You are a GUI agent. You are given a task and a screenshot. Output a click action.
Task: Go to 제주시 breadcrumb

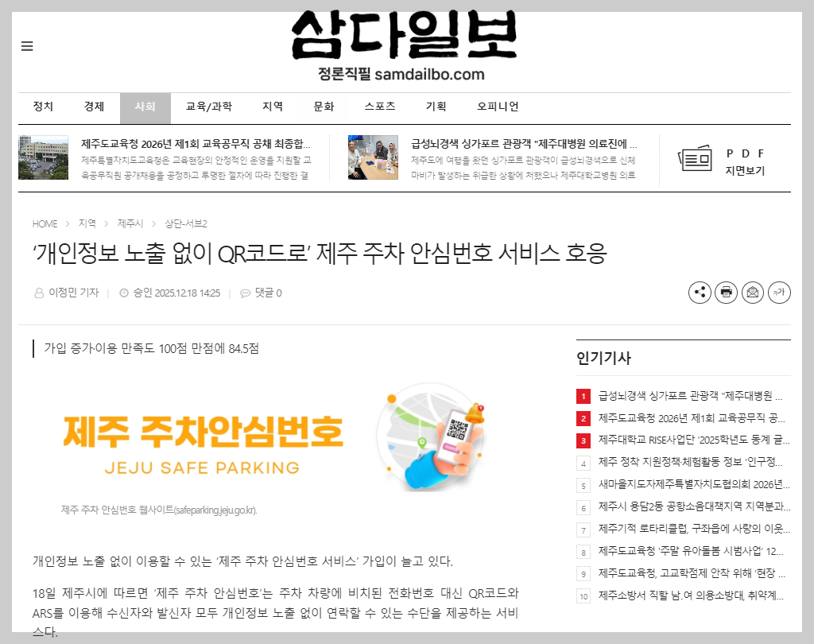(x=130, y=223)
